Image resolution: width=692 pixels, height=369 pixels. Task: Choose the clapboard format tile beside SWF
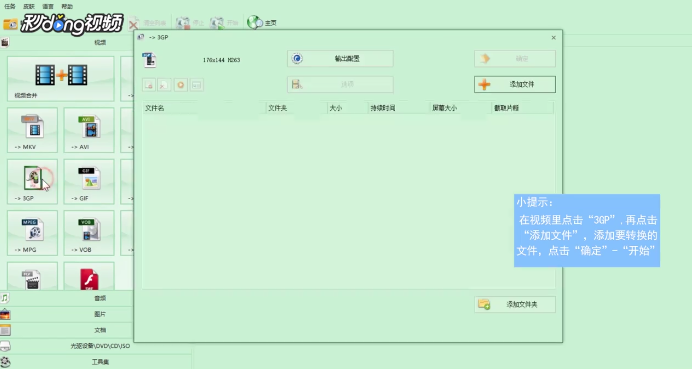pos(32,276)
